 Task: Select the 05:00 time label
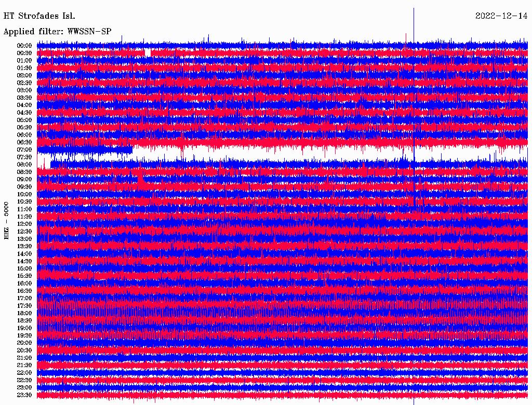click(x=24, y=120)
